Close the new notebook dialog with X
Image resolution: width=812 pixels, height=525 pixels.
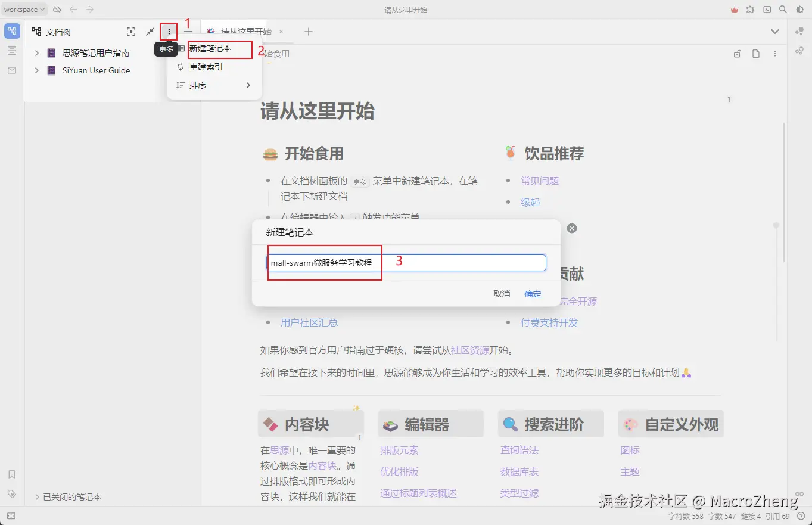pyautogui.click(x=572, y=228)
